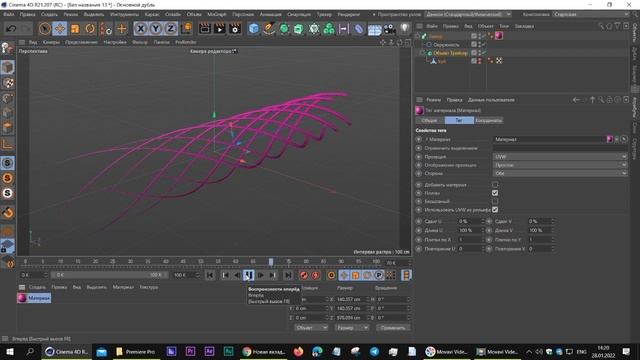The height and width of the screenshot is (360, 640).
Task: Open the Сторона dropdown set to Оба
Action: [x=560, y=173]
